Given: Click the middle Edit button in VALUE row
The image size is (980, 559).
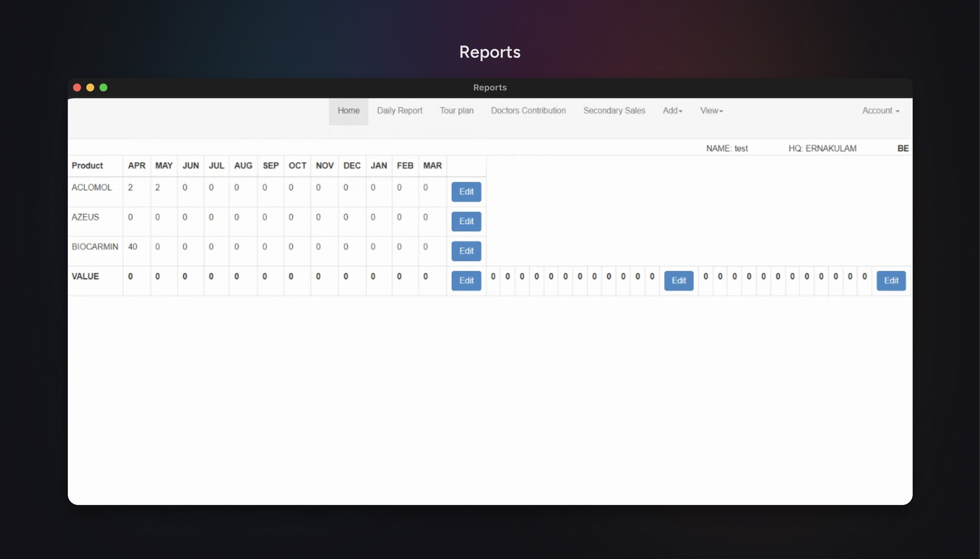Looking at the screenshot, I should tap(678, 281).
